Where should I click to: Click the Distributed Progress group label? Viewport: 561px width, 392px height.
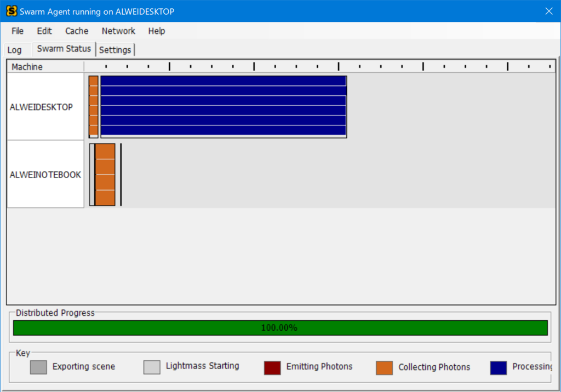(55, 313)
